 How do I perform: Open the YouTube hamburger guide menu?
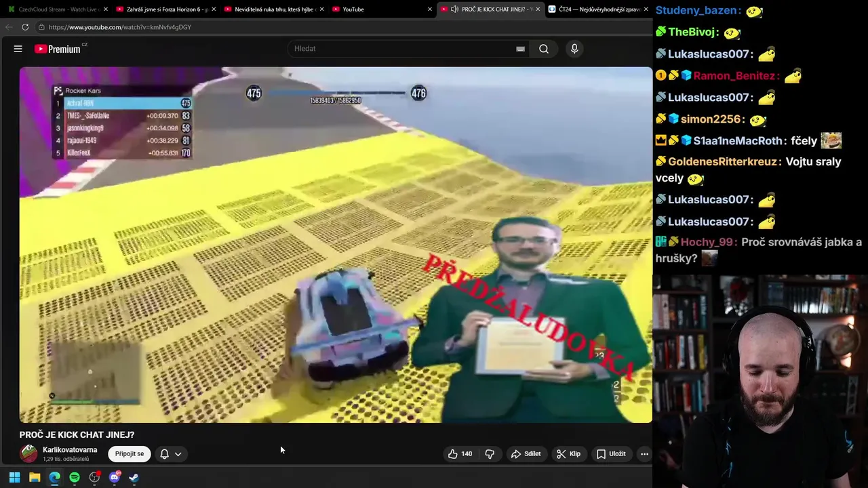click(18, 49)
